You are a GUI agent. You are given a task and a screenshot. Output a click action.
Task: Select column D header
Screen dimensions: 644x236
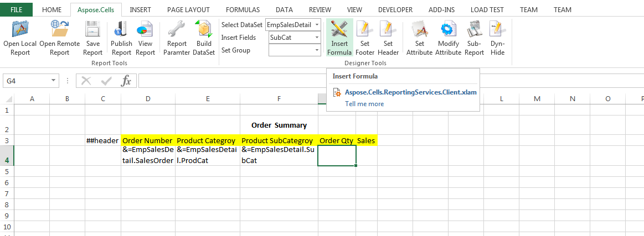(148, 99)
